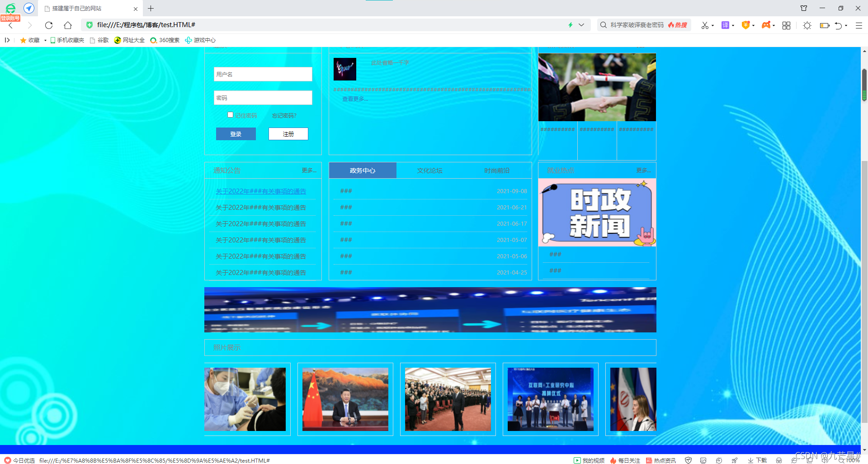
Task: Open 手机收藏夹 bookmark folder
Action: pos(67,40)
